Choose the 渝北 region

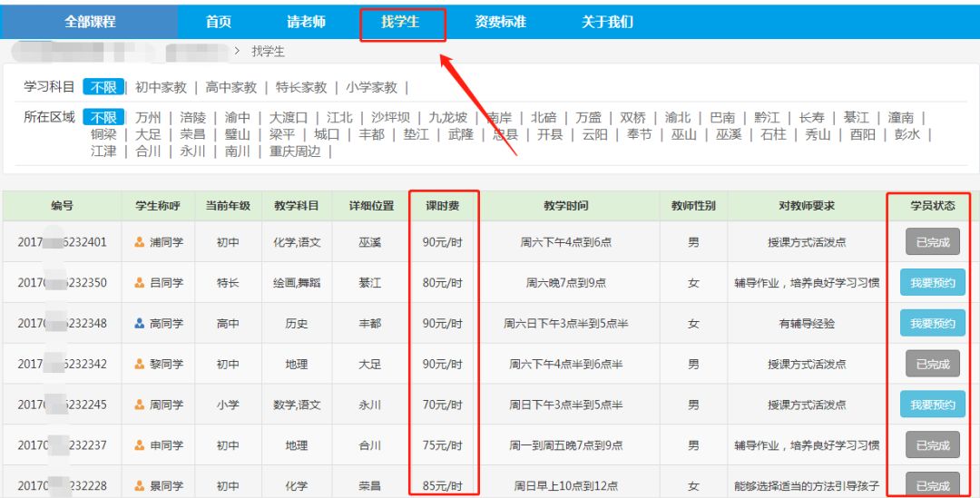[678, 118]
